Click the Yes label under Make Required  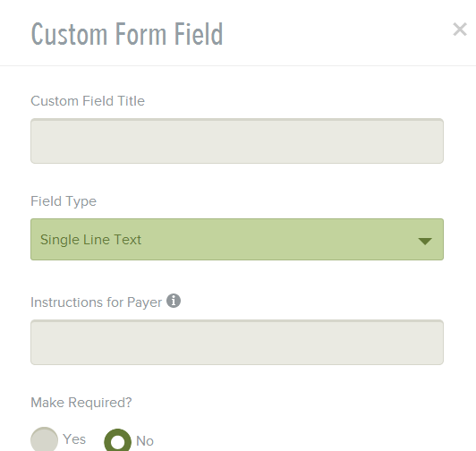click(x=74, y=439)
